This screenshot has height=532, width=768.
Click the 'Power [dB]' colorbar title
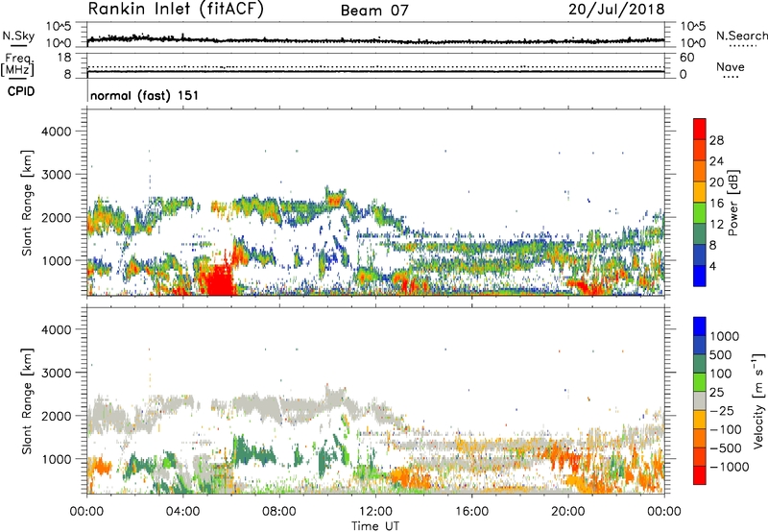(x=732, y=203)
